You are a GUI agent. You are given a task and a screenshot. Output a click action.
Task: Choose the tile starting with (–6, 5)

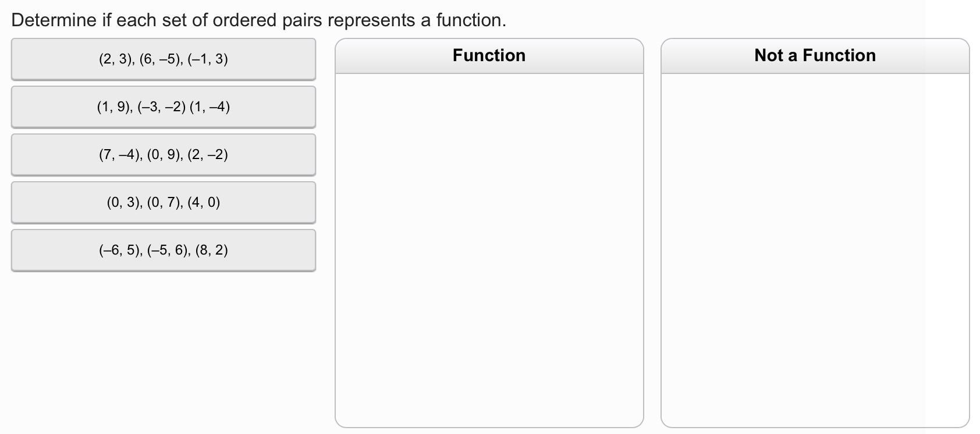click(x=163, y=250)
